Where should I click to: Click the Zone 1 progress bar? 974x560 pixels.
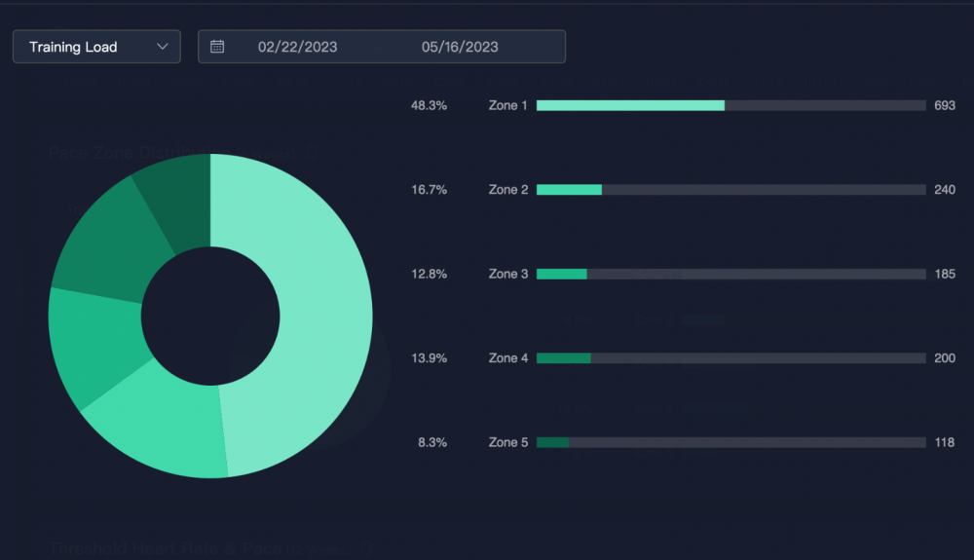pyautogui.click(x=731, y=105)
